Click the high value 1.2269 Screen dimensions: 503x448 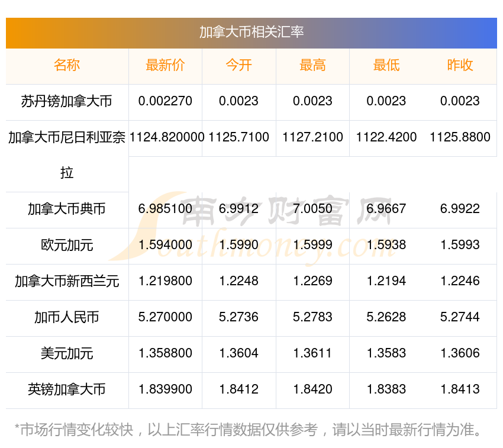click(312, 281)
